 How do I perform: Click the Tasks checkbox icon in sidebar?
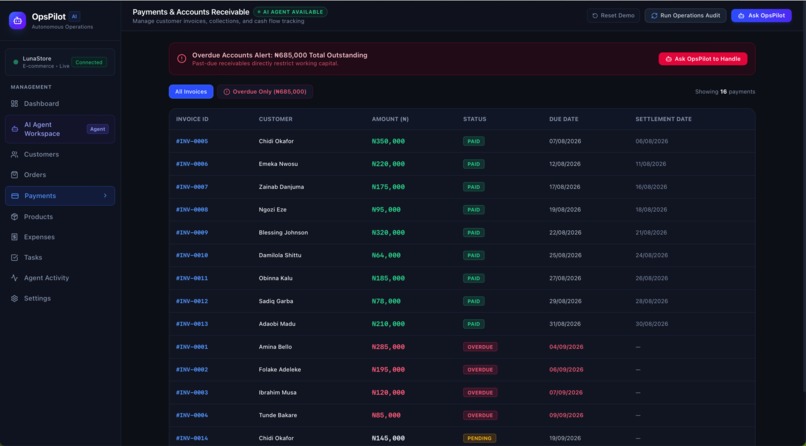point(14,257)
